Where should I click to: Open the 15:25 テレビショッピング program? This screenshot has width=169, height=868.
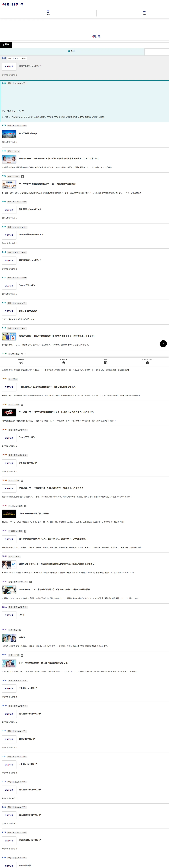[x=84, y=464]
